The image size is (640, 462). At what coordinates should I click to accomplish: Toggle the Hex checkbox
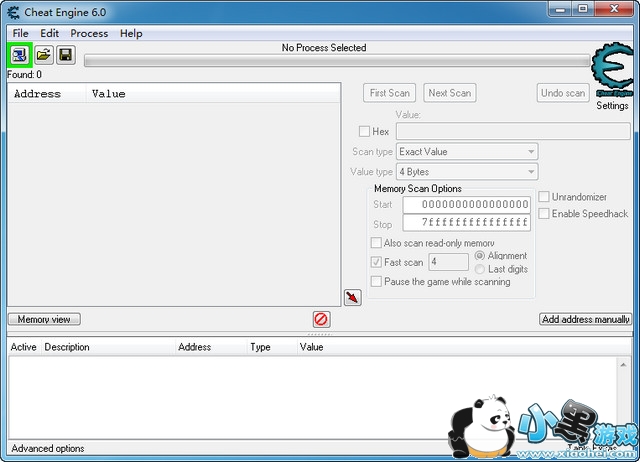click(364, 131)
